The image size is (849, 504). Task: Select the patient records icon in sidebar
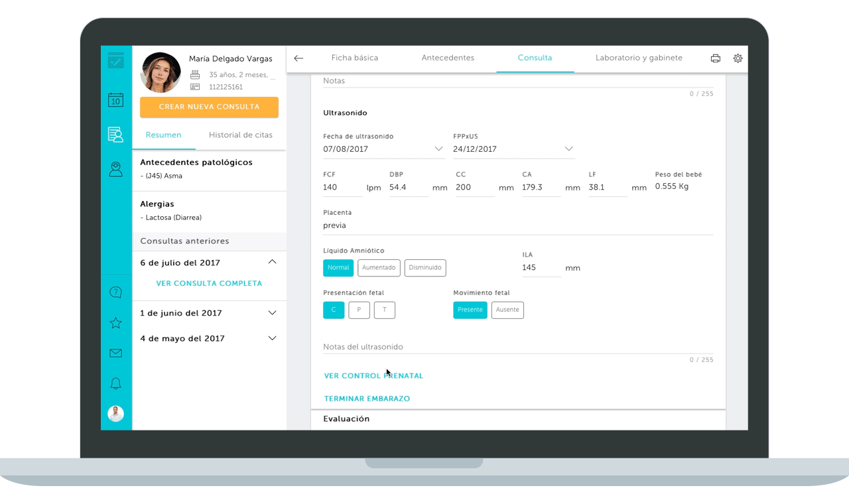click(x=115, y=134)
